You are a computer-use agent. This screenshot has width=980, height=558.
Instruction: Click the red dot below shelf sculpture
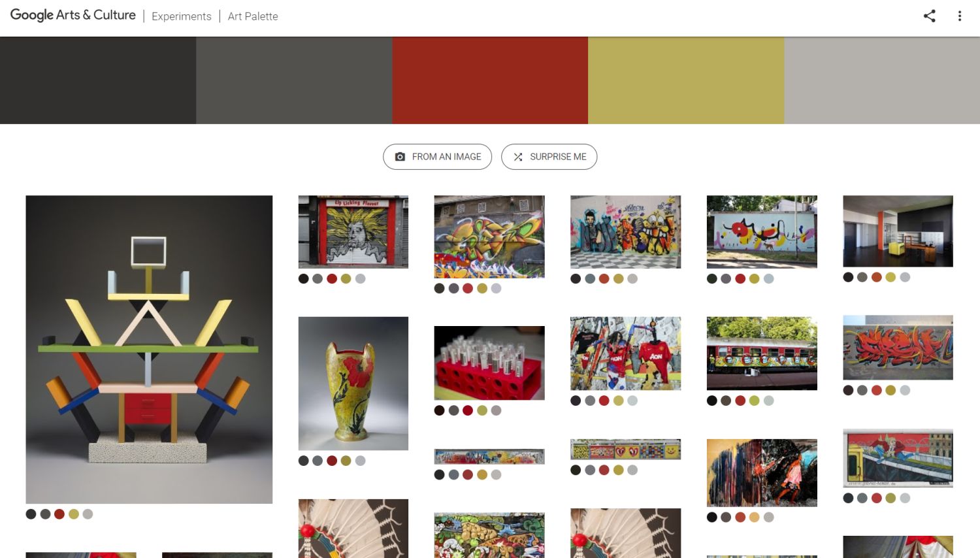(x=59, y=514)
